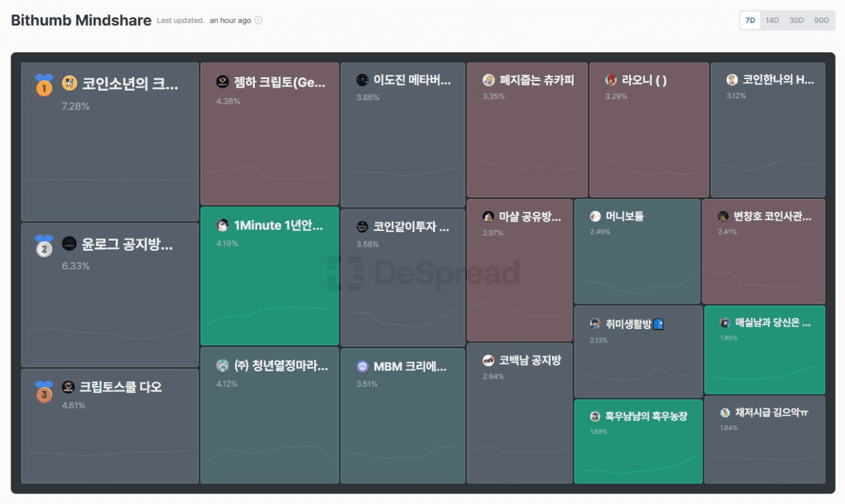Click the 7.28% mindshare value
Screen dimensions: 845x504
pos(75,106)
